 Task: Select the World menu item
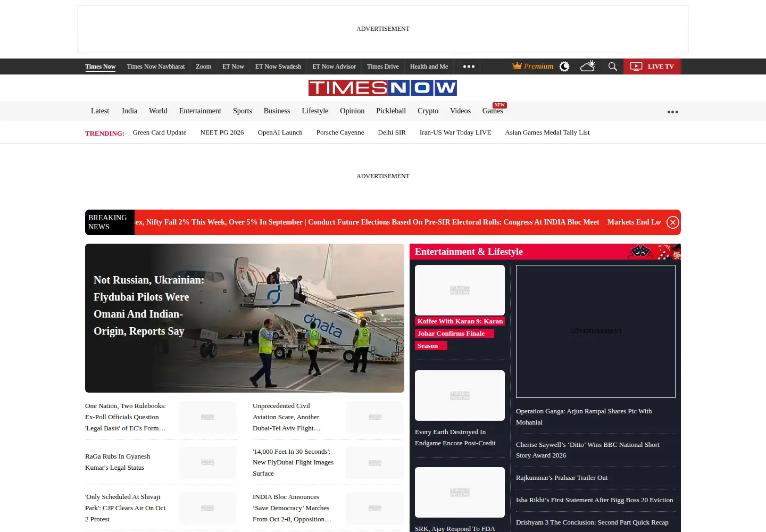[158, 111]
